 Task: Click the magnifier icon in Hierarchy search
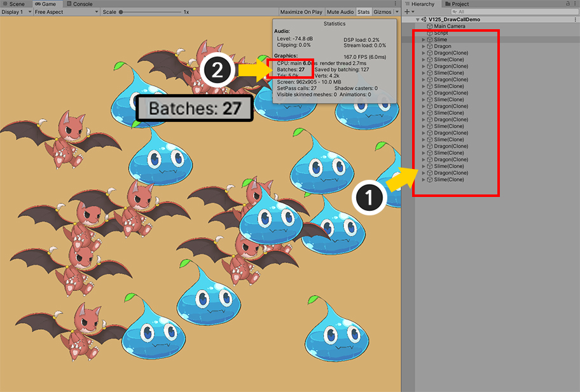455,12
